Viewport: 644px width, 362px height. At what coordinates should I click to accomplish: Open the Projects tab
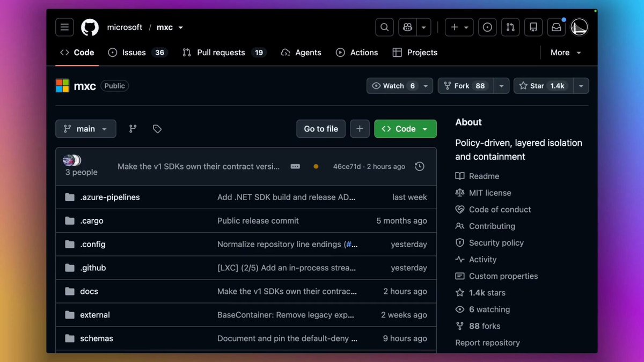(x=415, y=53)
